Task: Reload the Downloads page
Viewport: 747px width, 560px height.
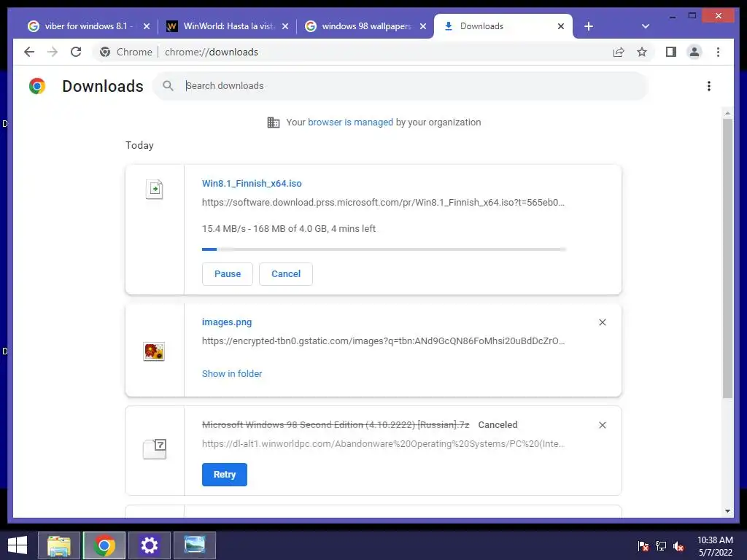Action: click(76, 52)
